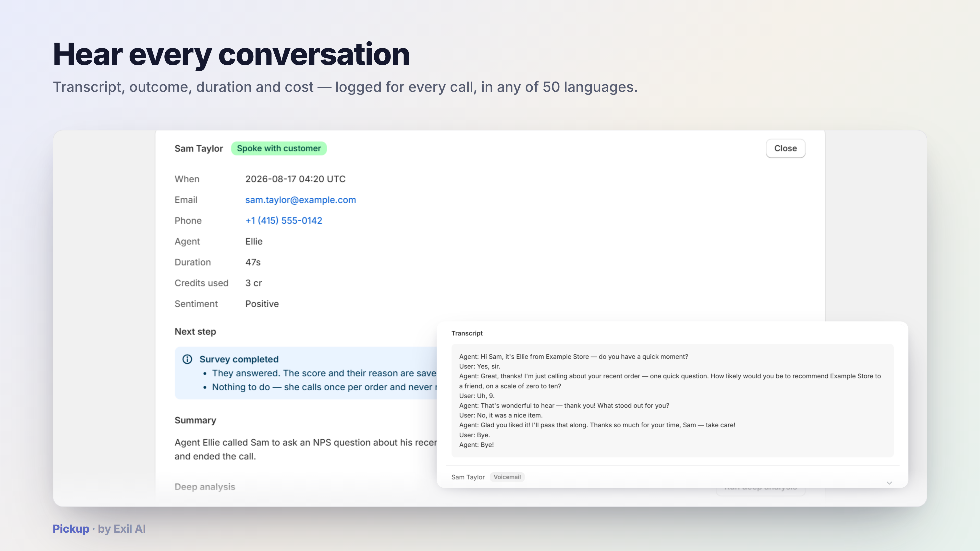Click the Sam Taylor name in the header
The width and height of the screenshot is (980, 551).
pos(199,149)
